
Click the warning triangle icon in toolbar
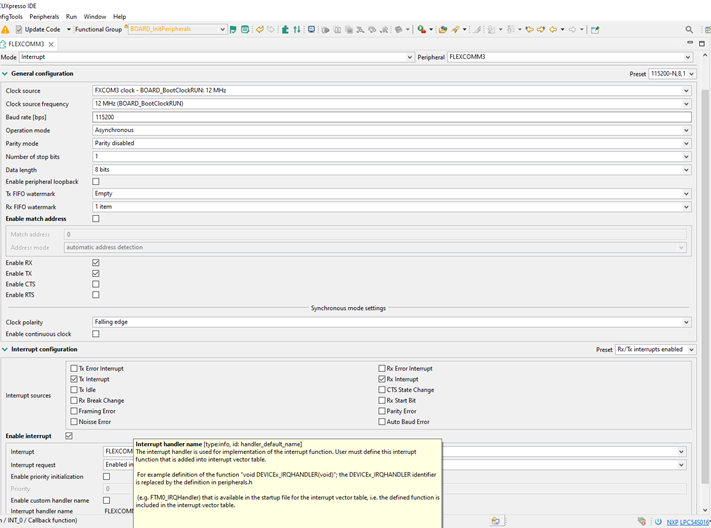tap(5, 29)
